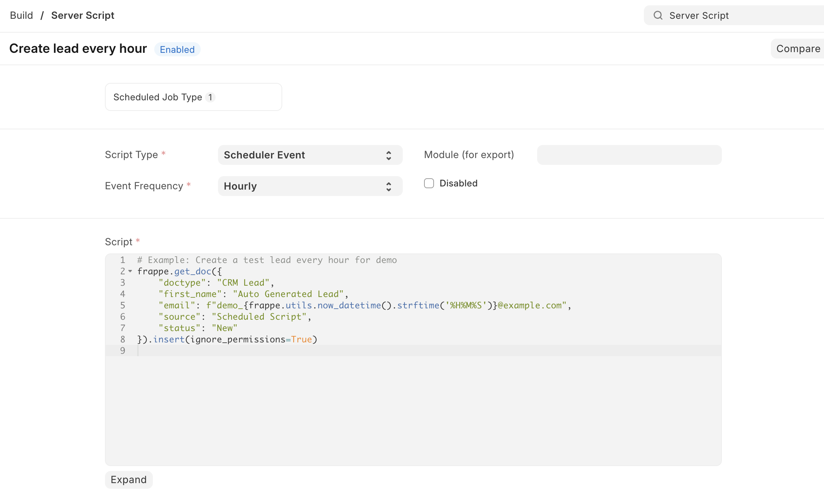Go to Build in the breadcrumb
Viewport: 824px width, 504px height.
click(x=21, y=15)
